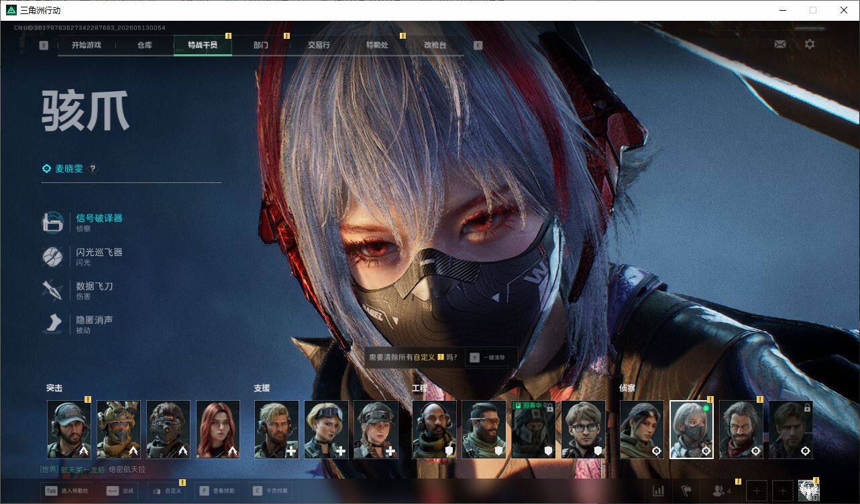860x504 pixels.
Task: Open the 干员档案 button
Action: pyautogui.click(x=270, y=491)
